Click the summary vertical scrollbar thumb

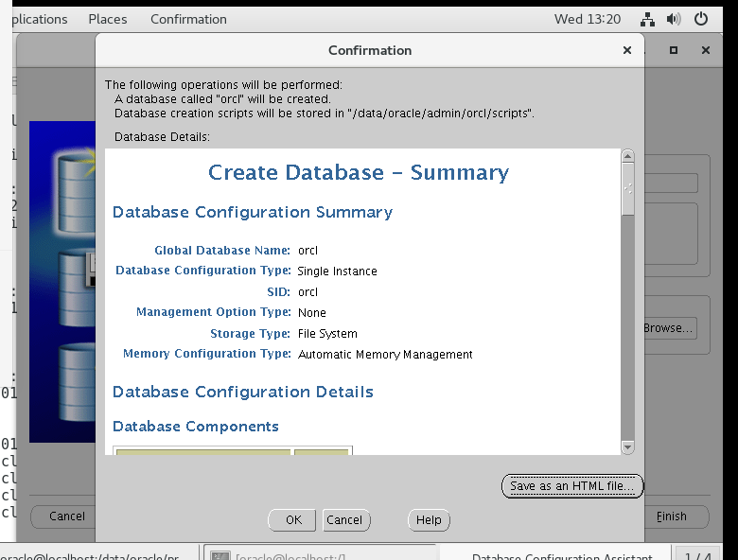(x=627, y=189)
